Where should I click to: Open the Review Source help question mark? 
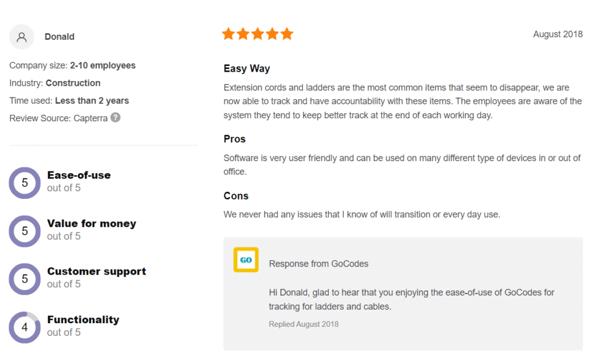click(116, 118)
